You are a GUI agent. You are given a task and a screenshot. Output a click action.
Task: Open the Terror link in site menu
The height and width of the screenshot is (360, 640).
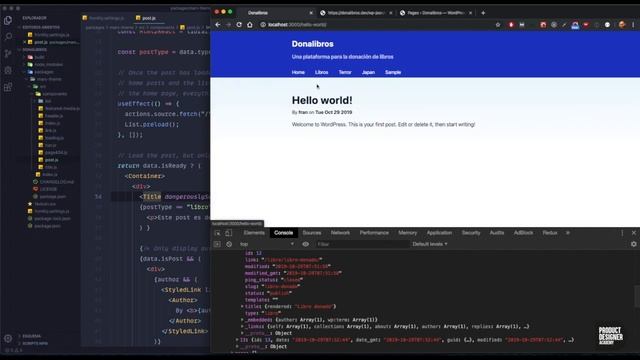[345, 72]
